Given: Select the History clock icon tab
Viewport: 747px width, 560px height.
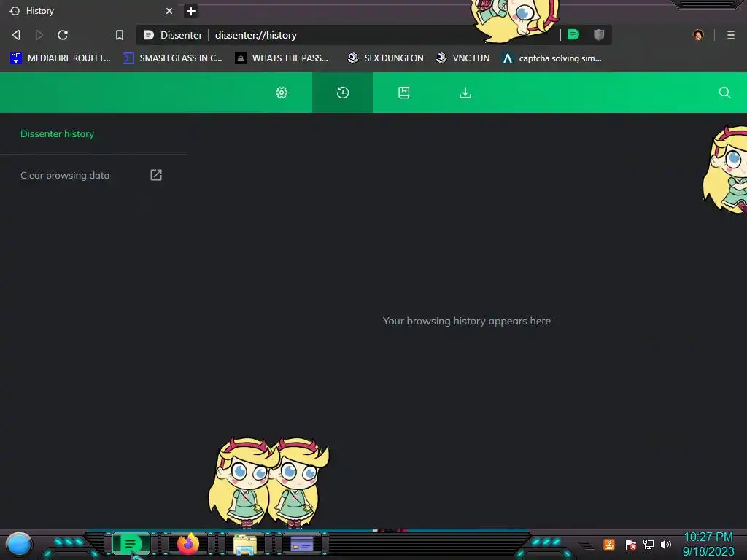Looking at the screenshot, I should 343,93.
